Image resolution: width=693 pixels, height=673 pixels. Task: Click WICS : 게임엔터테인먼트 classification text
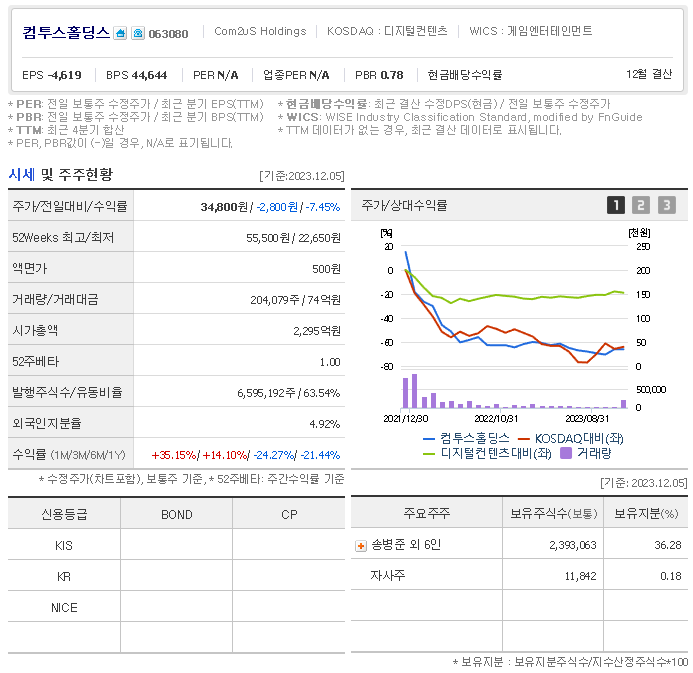[530, 31]
